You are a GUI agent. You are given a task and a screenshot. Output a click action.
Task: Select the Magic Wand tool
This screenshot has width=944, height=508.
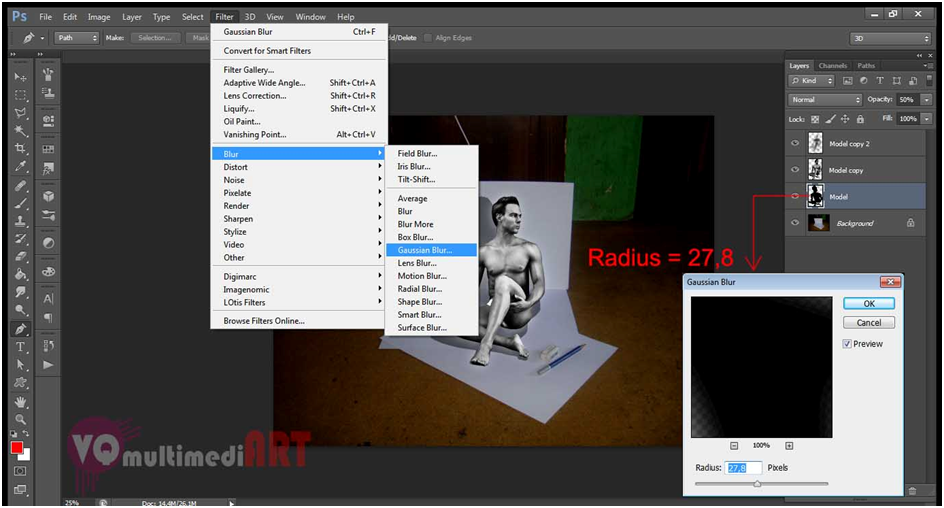20,131
